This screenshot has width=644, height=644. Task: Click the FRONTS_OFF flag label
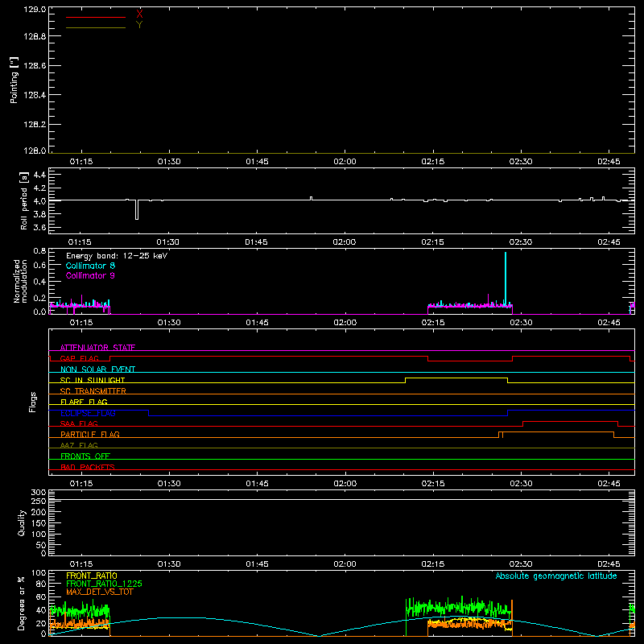tap(85, 456)
